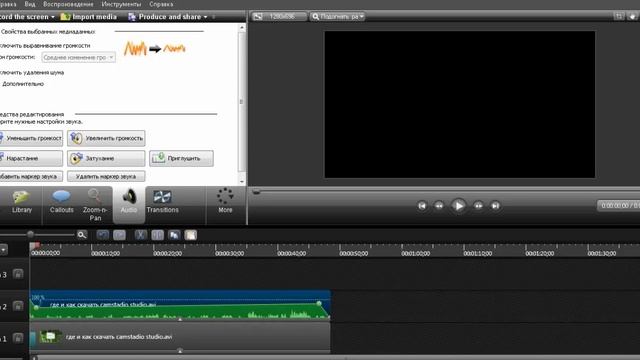Click Приглушить silence button
This screenshot has height=360, width=640.
[x=181, y=158]
